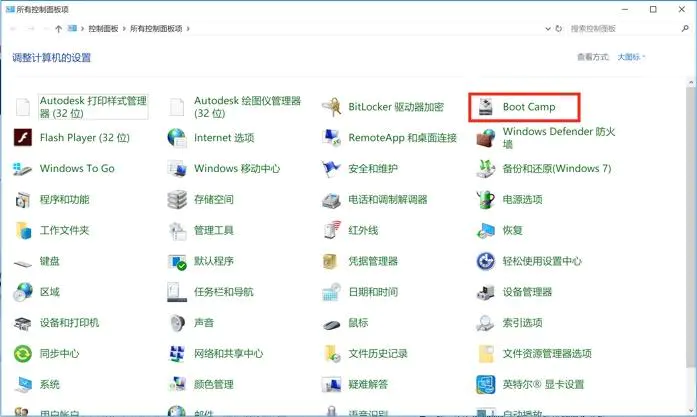The height and width of the screenshot is (417, 697).
Task: Open the 恢复 icon
Action: (486, 230)
